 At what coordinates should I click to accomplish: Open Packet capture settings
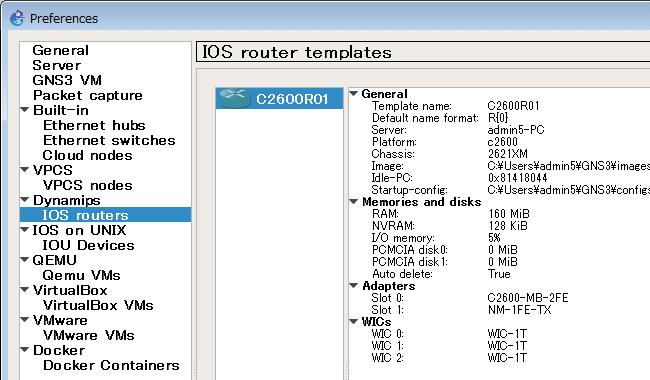88,95
